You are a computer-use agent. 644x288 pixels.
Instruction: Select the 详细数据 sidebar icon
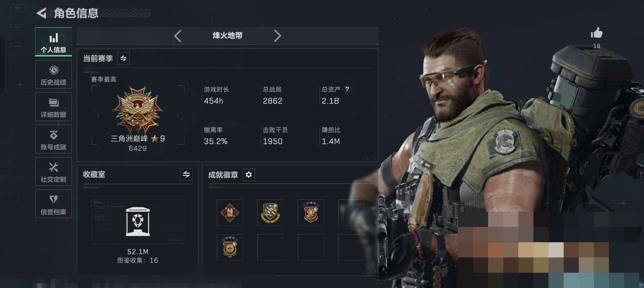pos(53,107)
